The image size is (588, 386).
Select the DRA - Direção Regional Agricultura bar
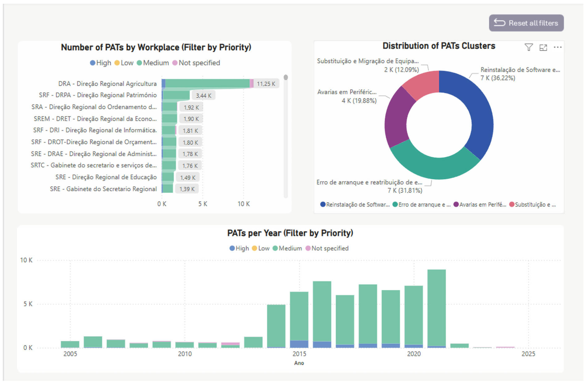(208, 83)
